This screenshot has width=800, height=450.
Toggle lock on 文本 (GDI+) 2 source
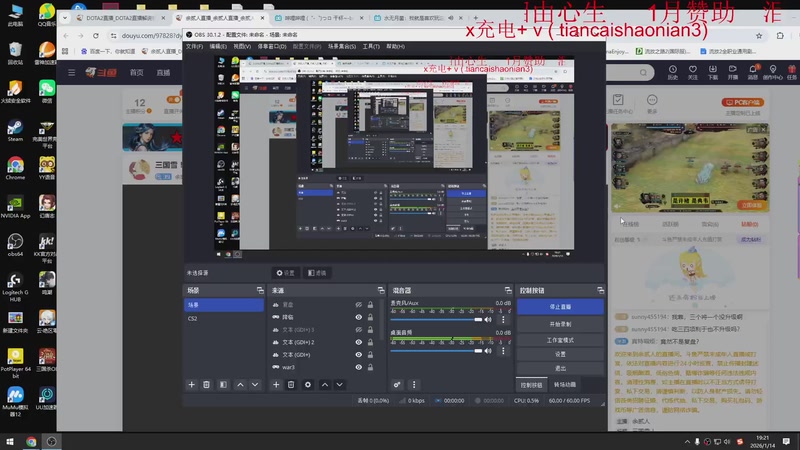370,342
